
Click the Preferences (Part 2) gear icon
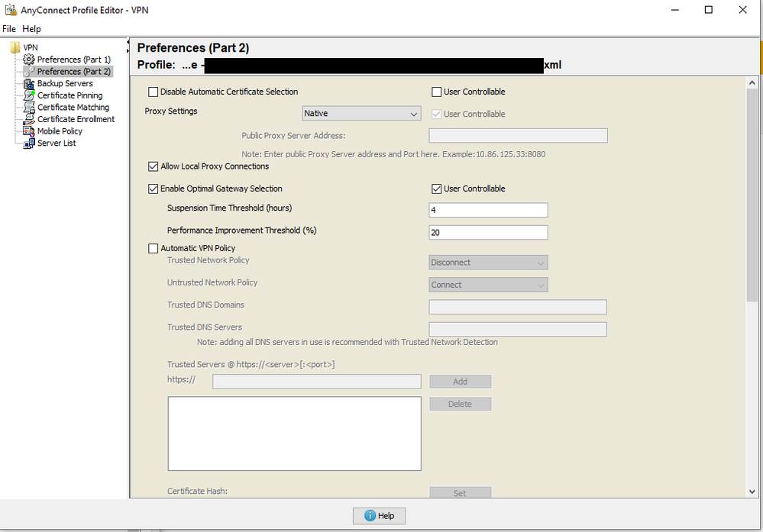pyautogui.click(x=29, y=72)
